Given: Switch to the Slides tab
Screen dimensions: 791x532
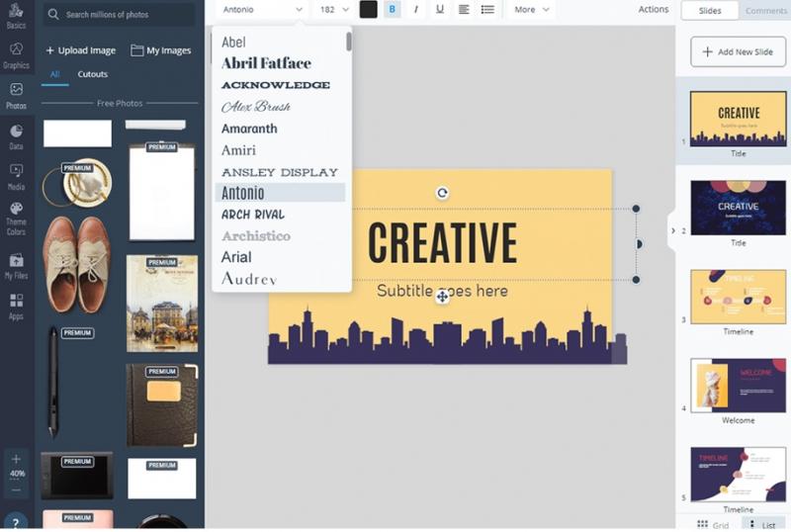Looking at the screenshot, I should [709, 11].
